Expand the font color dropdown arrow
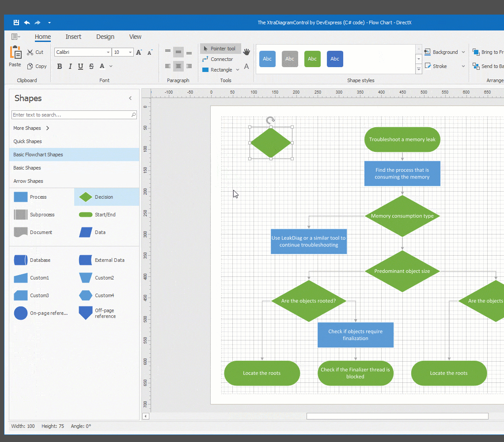Image resolution: width=504 pixels, height=442 pixels. (111, 66)
